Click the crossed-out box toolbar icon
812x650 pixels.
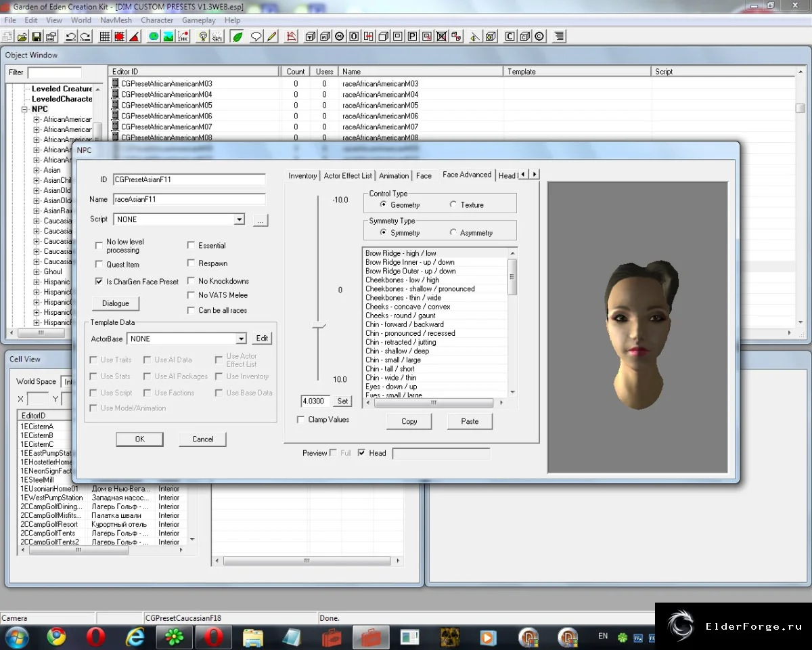point(441,37)
